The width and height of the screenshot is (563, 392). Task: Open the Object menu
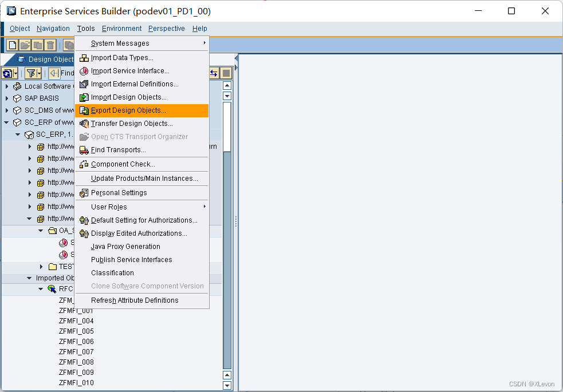point(19,29)
